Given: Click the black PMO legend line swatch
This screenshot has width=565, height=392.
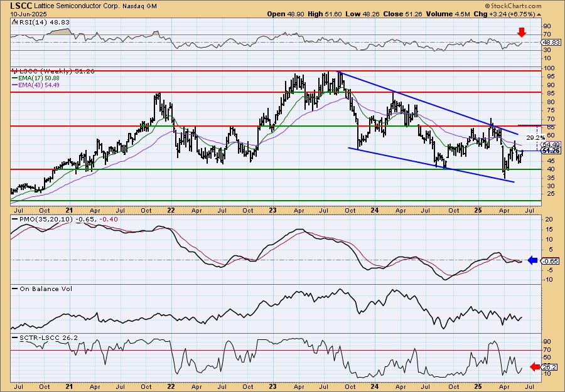Looking at the screenshot, I should 15,219.
